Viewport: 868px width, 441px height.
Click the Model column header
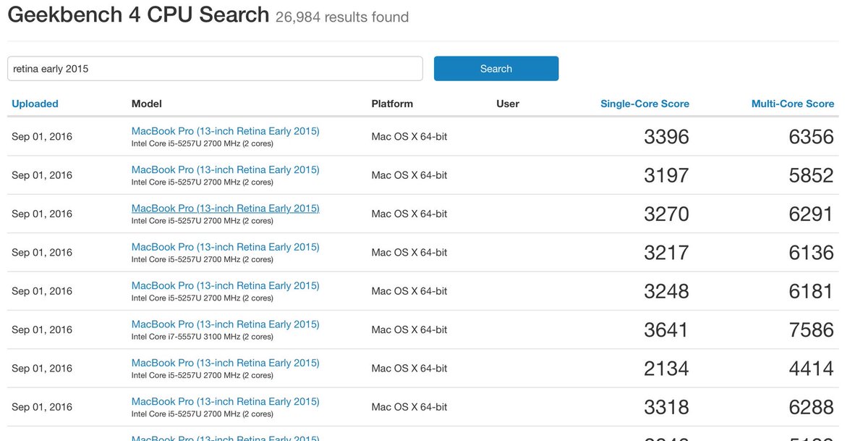click(147, 104)
